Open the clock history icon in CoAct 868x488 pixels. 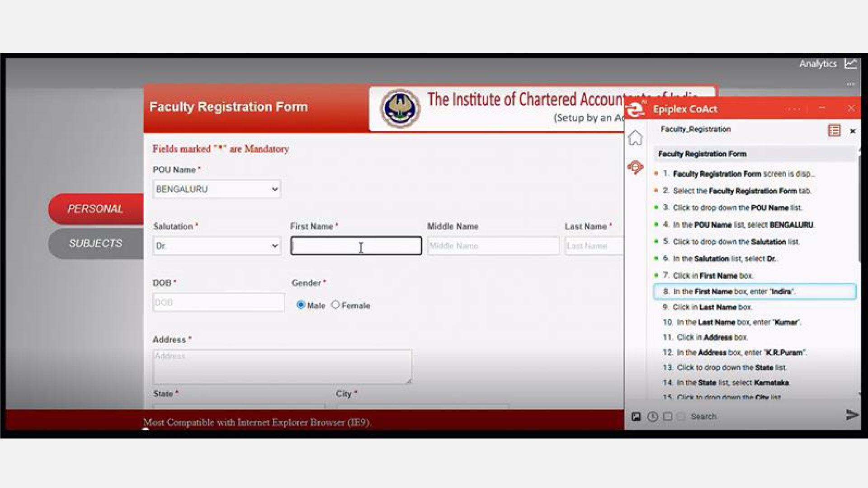pyautogui.click(x=652, y=417)
